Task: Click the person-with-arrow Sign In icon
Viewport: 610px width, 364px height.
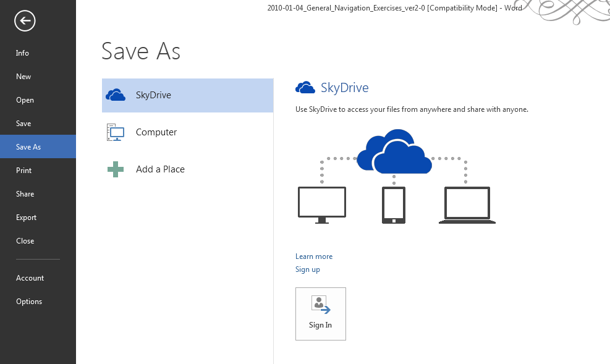Action: coord(321,305)
